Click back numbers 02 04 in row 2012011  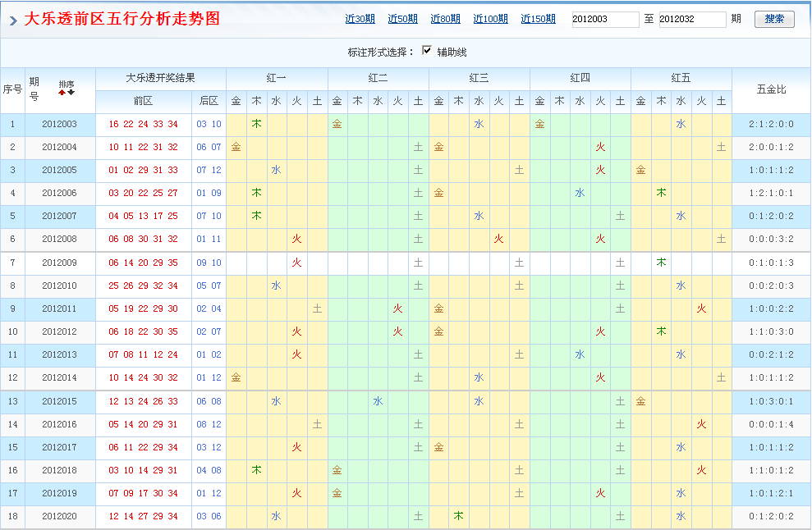pyautogui.click(x=209, y=309)
